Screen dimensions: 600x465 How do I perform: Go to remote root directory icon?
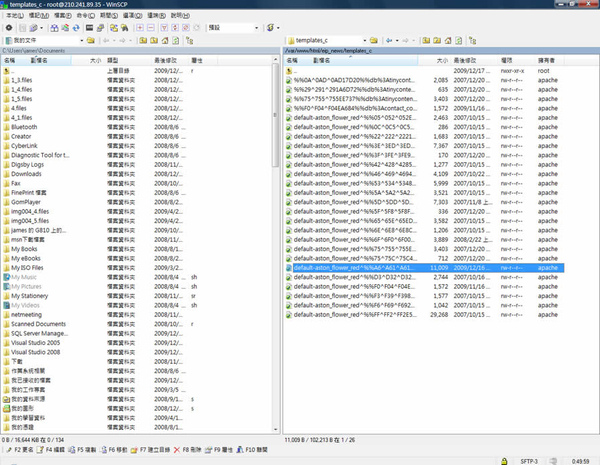437,40
